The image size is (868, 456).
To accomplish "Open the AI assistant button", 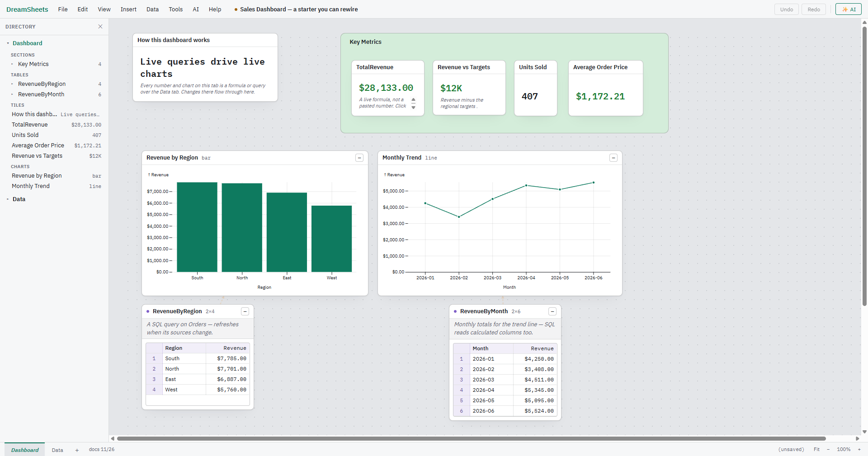I will tap(848, 9).
